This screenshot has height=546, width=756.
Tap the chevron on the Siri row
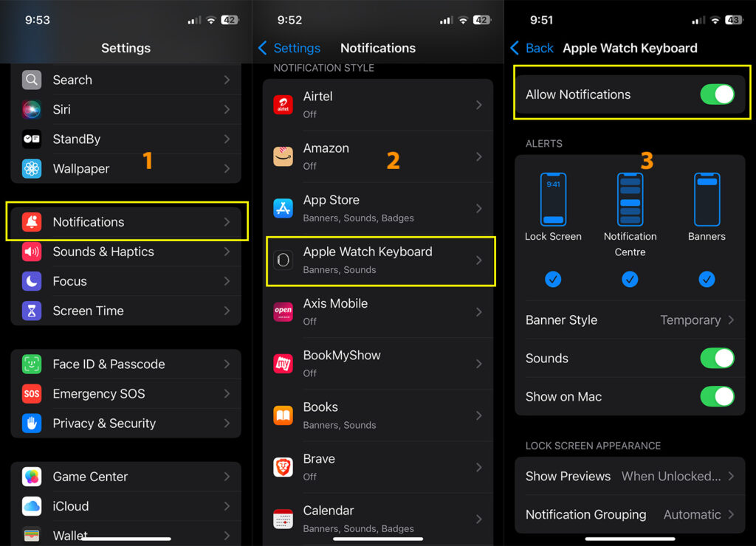click(227, 109)
